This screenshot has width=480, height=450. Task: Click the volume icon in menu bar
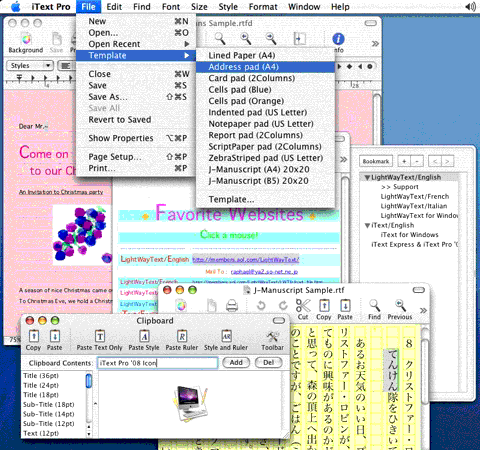(x=471, y=7)
